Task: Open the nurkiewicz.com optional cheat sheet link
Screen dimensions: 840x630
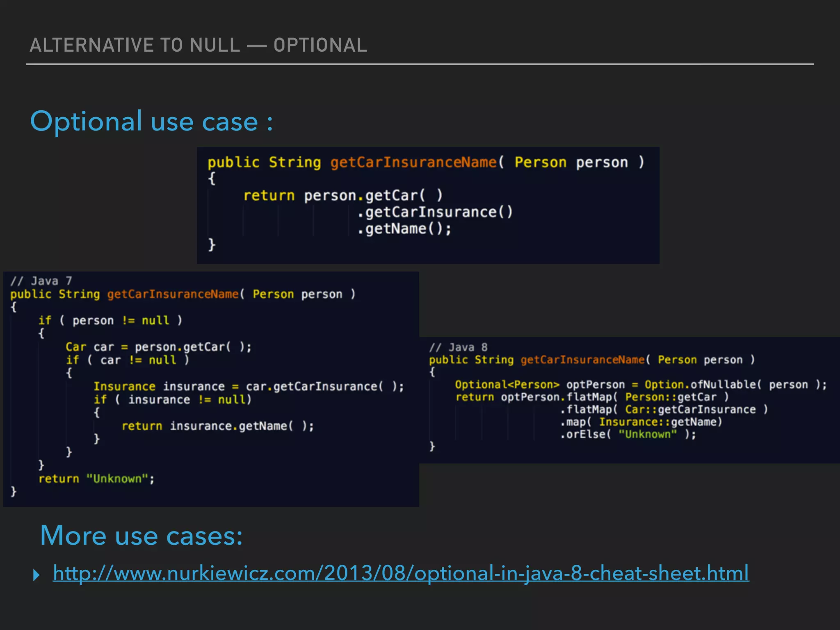Action: tap(401, 573)
